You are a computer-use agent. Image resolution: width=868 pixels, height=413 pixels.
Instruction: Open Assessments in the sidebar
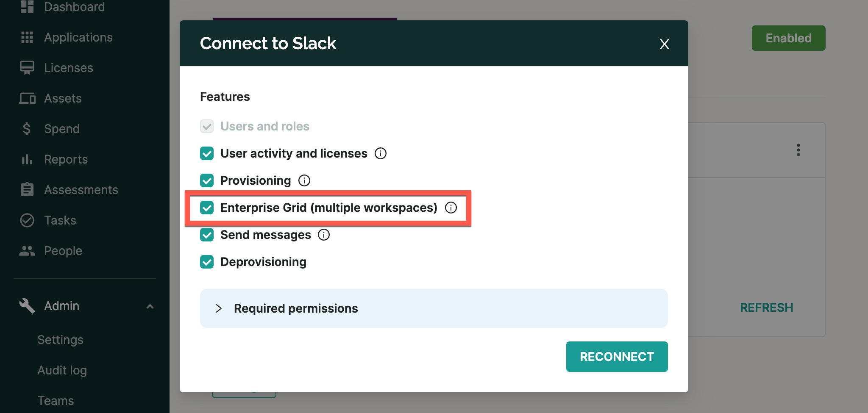pos(81,190)
